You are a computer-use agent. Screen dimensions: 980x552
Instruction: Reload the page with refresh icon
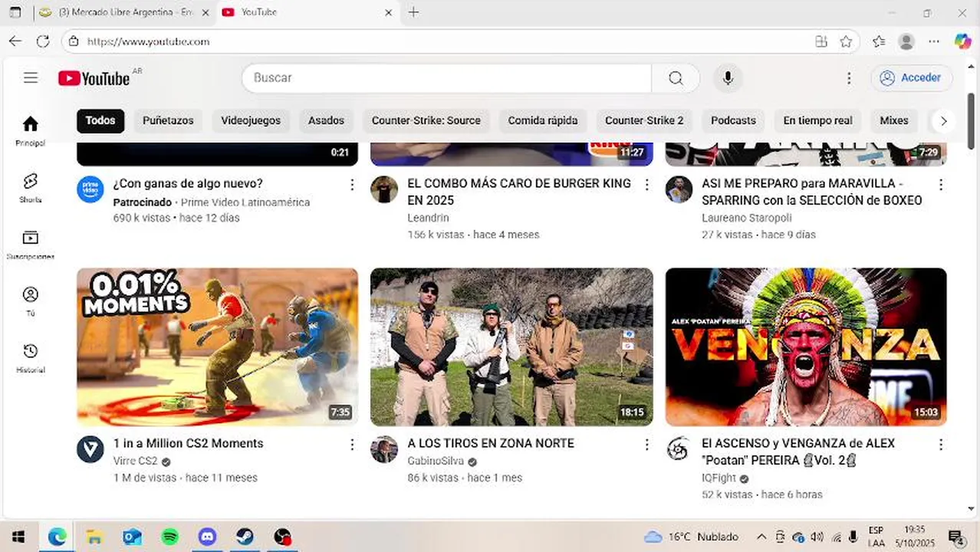pyautogui.click(x=43, y=41)
